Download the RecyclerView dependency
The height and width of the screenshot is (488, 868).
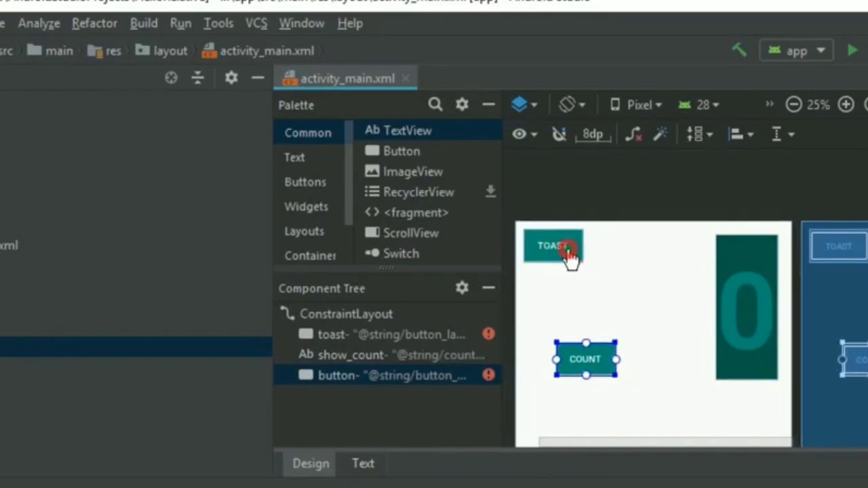tap(490, 192)
